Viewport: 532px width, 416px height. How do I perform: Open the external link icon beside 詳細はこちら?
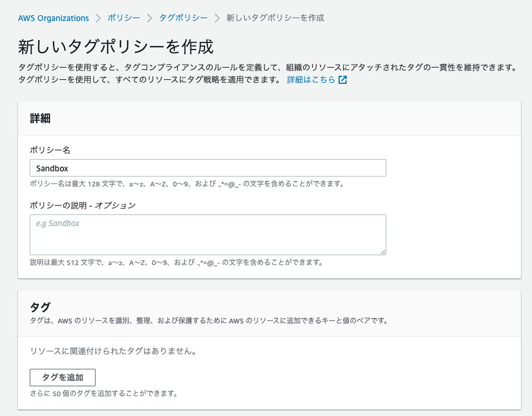[343, 80]
